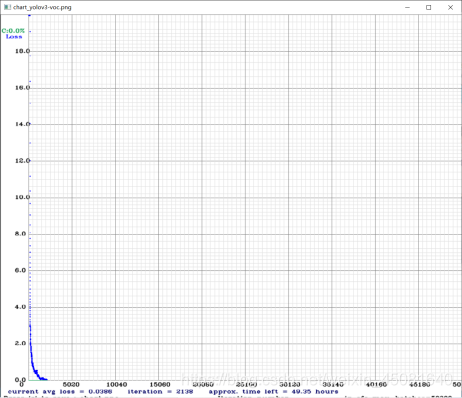Click the 45180 x-axis label
This screenshot has height=398, width=462.
click(x=420, y=384)
